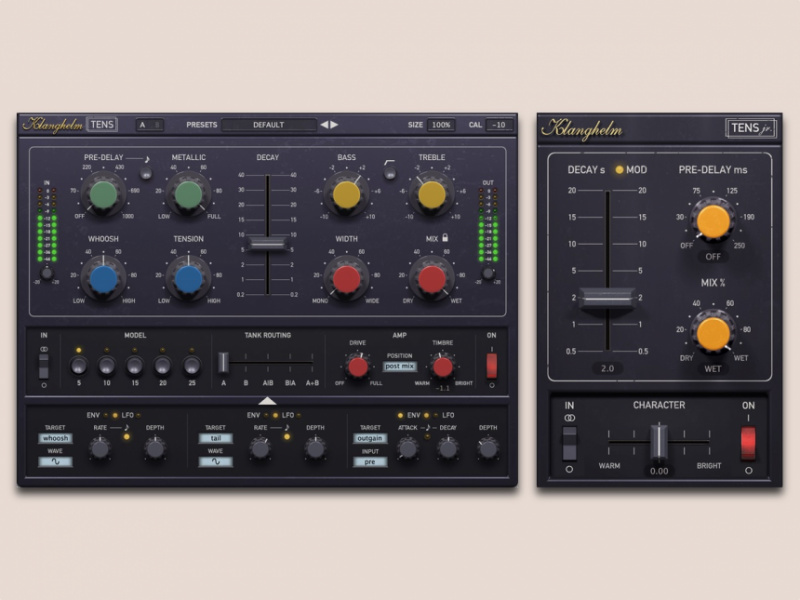
Task: Open the DEFAULT presets dropdown
Action: coord(269,124)
